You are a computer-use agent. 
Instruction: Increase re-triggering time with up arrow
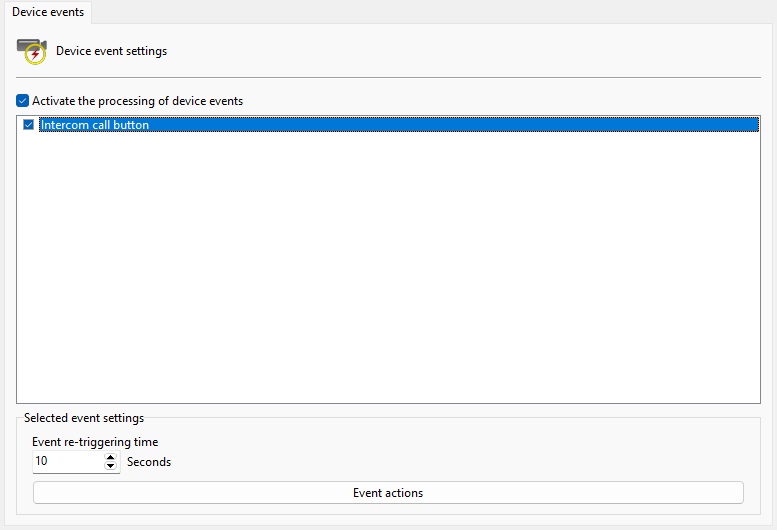[111, 457]
